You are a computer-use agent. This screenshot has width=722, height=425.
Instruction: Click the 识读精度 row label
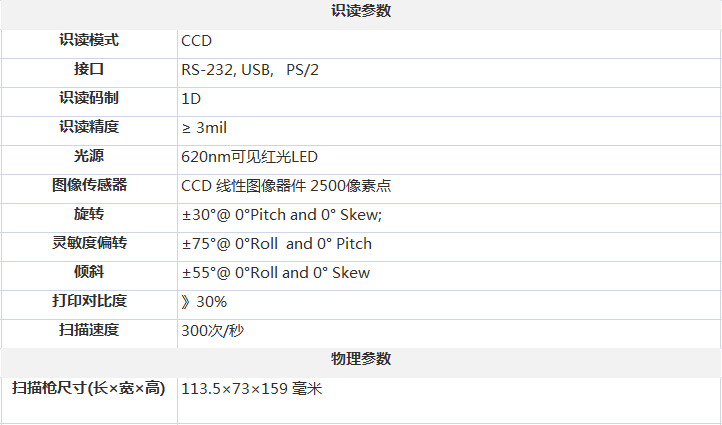[x=89, y=128]
